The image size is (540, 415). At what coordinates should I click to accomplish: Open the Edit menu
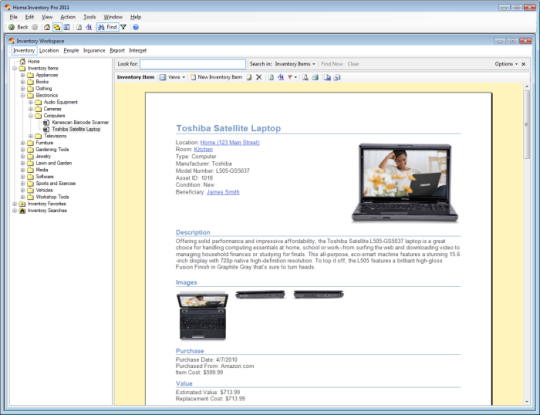coord(29,17)
